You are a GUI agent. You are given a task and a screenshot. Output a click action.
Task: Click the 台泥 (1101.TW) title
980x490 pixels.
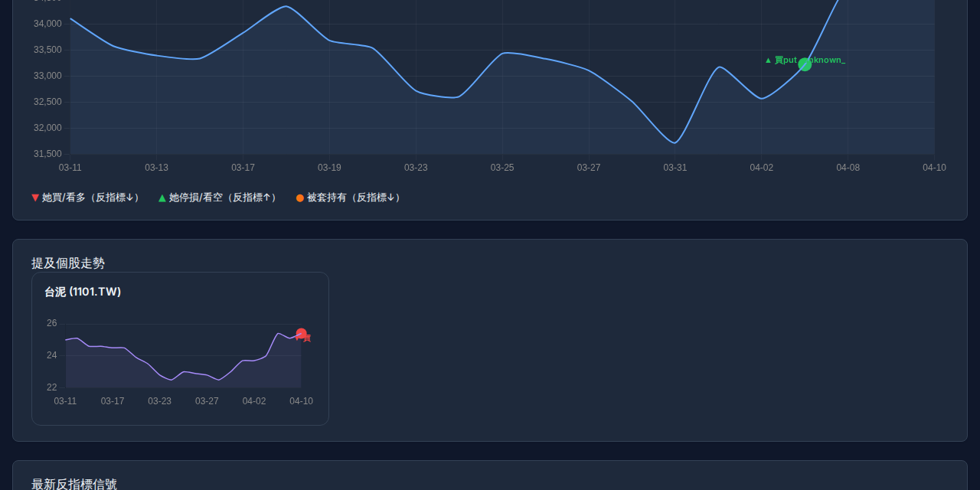tap(83, 292)
